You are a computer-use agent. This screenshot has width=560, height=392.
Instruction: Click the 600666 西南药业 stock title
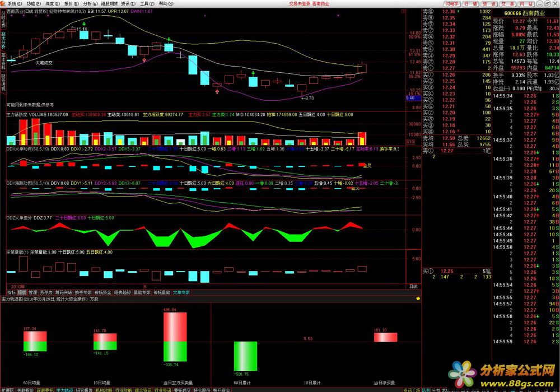pos(524,13)
